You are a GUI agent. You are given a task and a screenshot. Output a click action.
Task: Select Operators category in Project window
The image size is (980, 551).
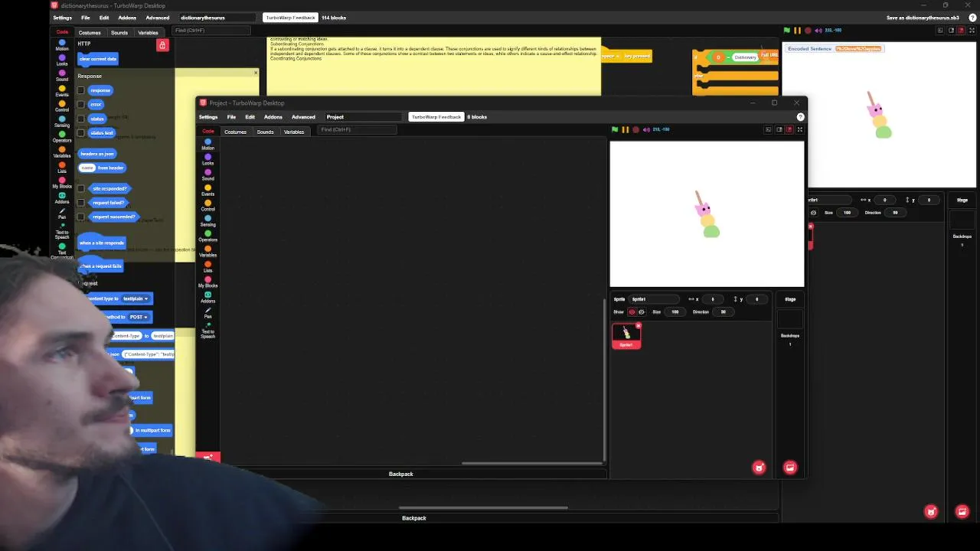pyautogui.click(x=207, y=236)
